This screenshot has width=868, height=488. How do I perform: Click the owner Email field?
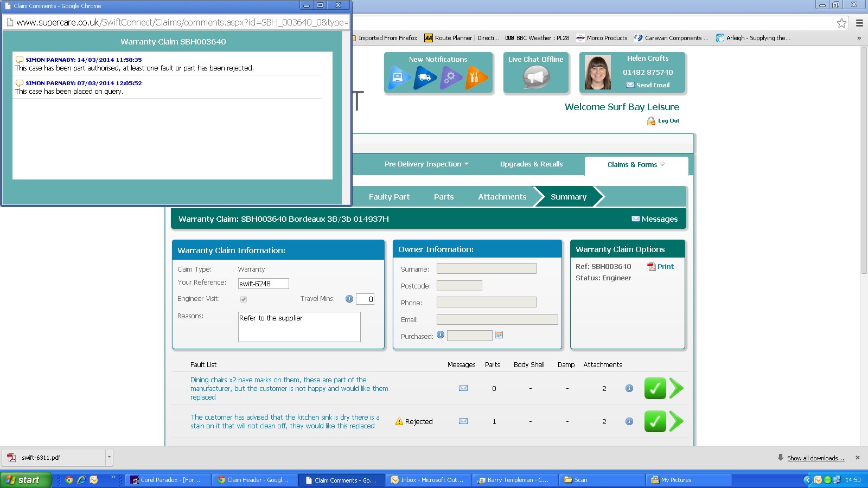tap(497, 319)
